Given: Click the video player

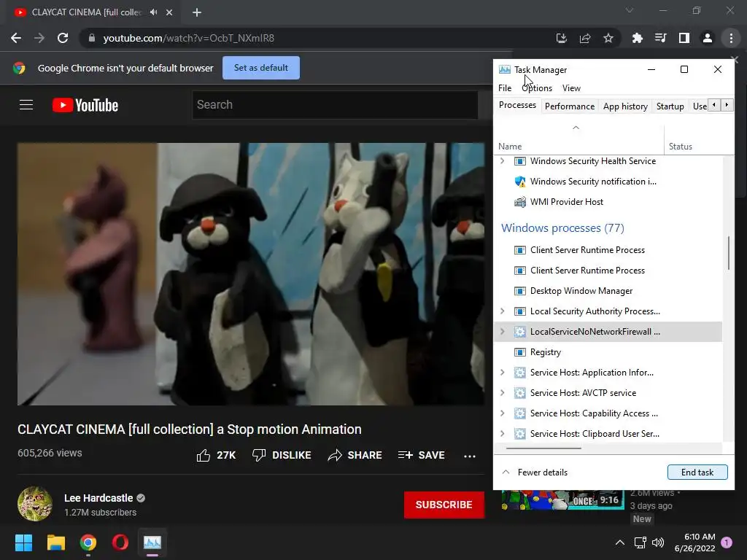Looking at the screenshot, I should pos(251,274).
